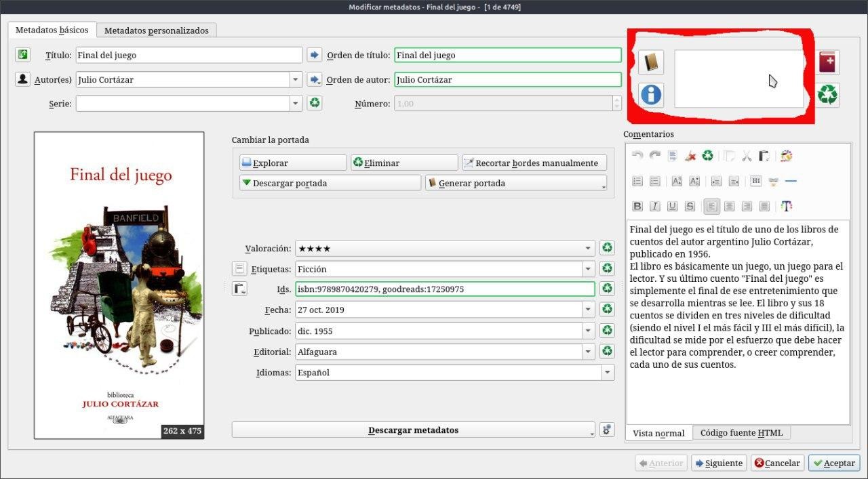Toggle justified text alignment
The image size is (868, 479).
click(x=765, y=206)
